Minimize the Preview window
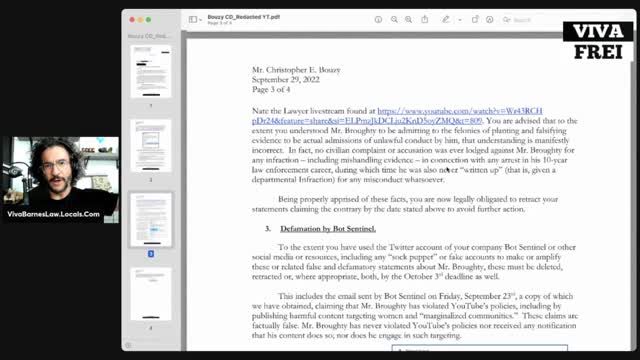 [x=140, y=20]
